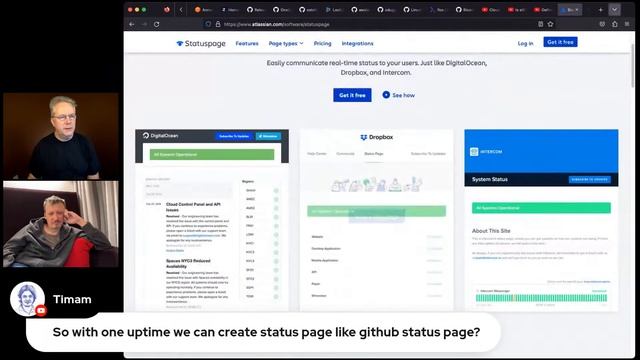640x360 pixels.
Task: Click the Statuspage logo
Action: tap(201, 43)
